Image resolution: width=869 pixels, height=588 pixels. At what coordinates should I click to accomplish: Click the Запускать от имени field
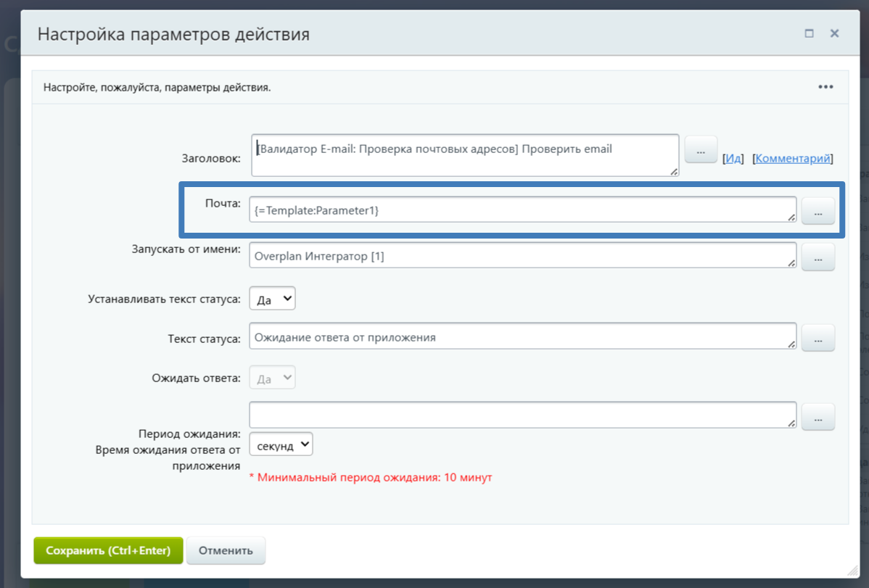(522, 256)
